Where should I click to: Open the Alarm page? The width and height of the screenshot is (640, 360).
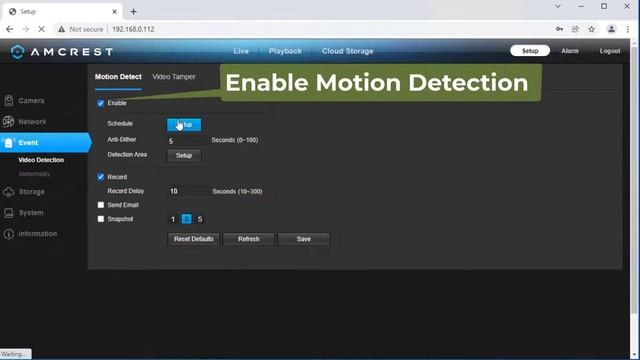point(570,51)
